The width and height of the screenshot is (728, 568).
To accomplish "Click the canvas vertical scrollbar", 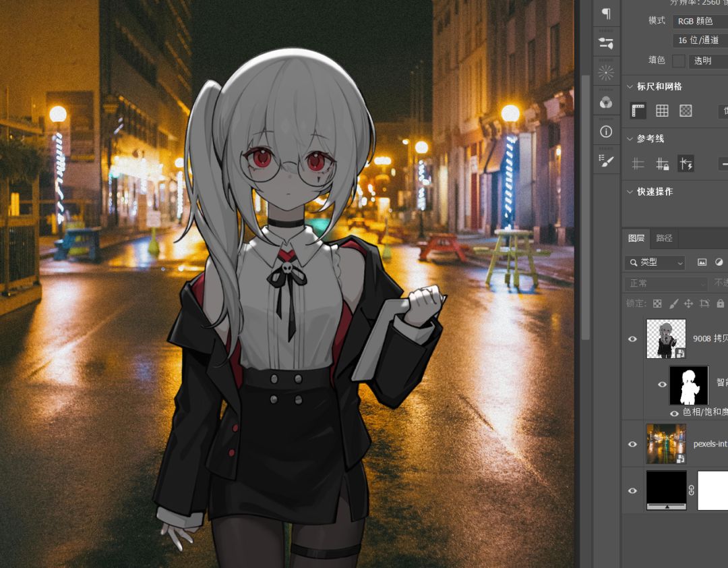I will 586,207.
